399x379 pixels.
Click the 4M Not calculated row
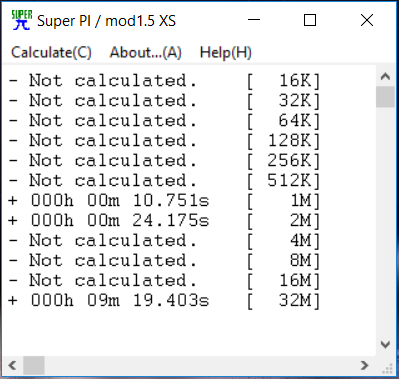[x=164, y=241]
